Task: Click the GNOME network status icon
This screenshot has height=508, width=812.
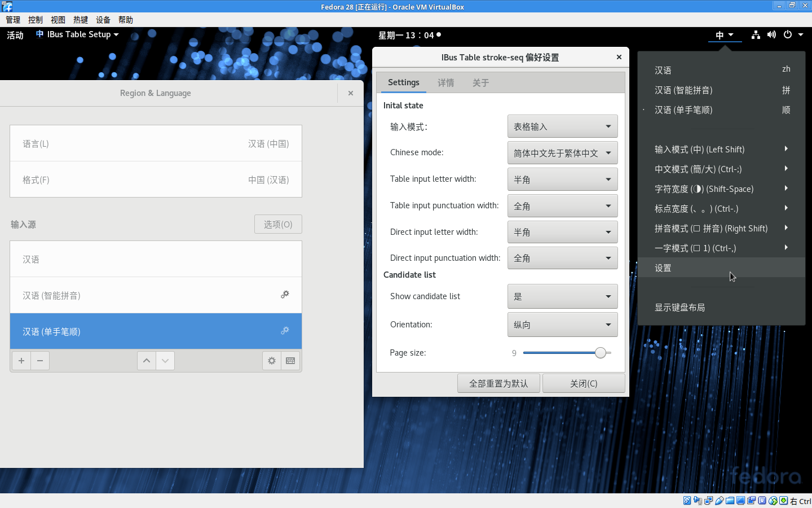Action: pyautogui.click(x=756, y=35)
